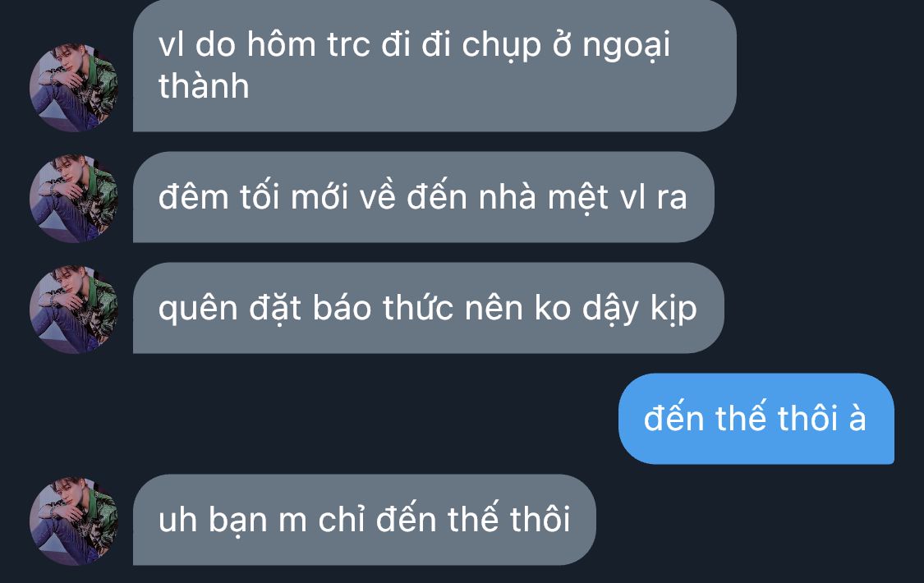Click the word 'mệt' in second message
The image size is (924, 583).
point(578,197)
